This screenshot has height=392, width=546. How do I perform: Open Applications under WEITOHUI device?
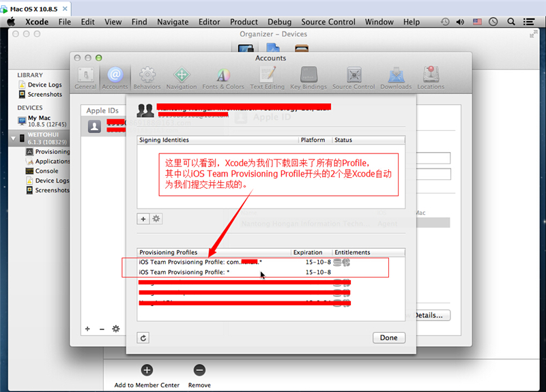[x=48, y=162]
